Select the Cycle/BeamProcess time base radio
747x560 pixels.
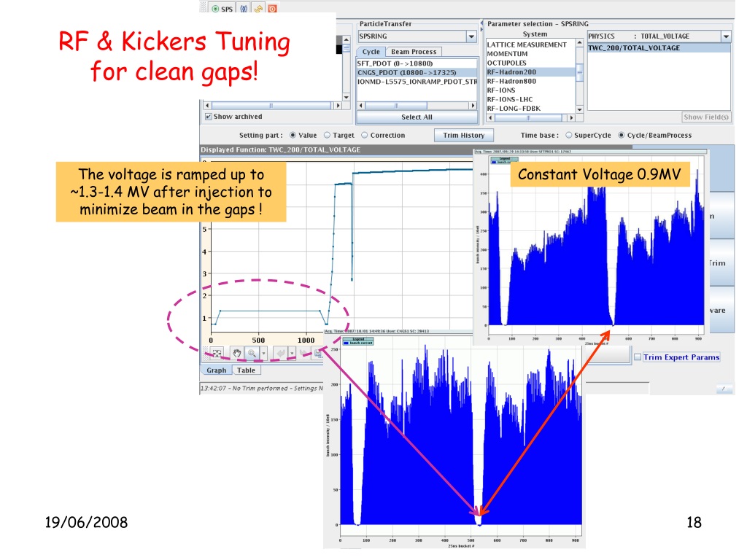[x=622, y=135]
